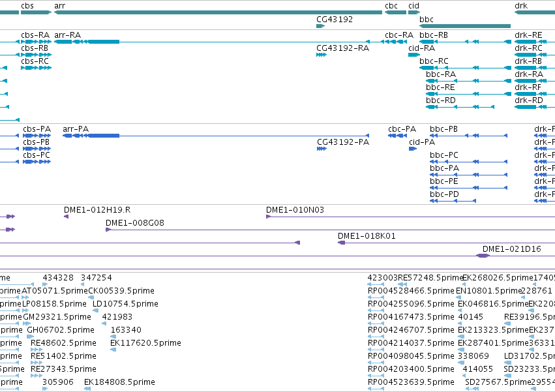Select EST 338069
The height and width of the screenshot is (392, 555).
pyautogui.click(x=461, y=363)
